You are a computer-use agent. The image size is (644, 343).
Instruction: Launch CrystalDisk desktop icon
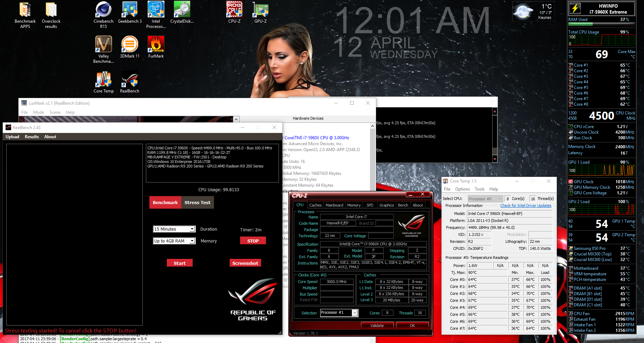[x=182, y=13]
